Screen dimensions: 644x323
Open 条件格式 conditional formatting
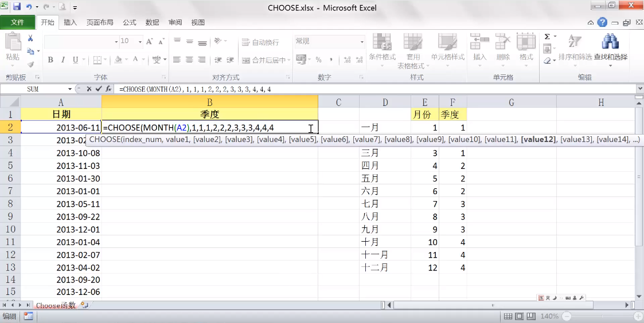tap(383, 49)
